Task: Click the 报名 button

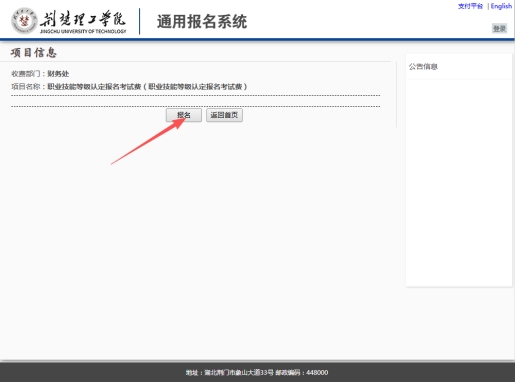Action: pyautogui.click(x=184, y=115)
